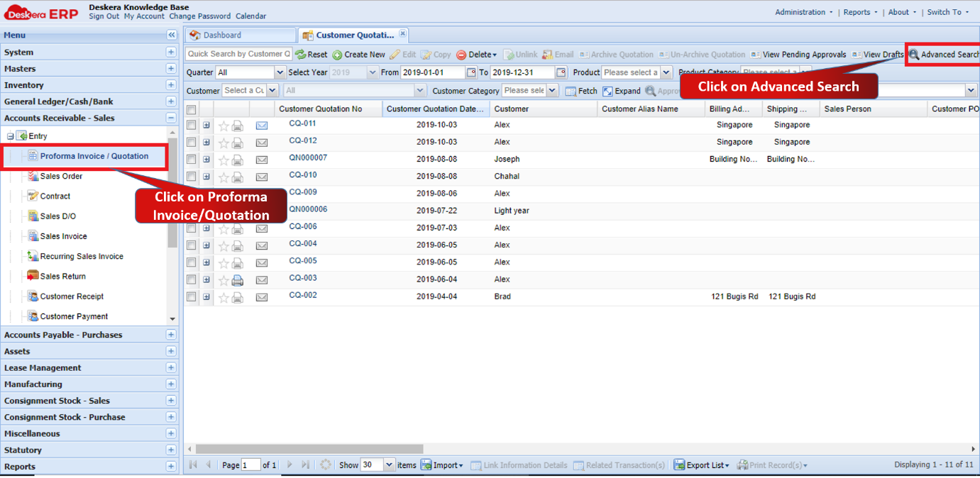Image resolution: width=980 pixels, height=478 pixels.
Task: Click View Drafts button
Action: click(x=878, y=55)
